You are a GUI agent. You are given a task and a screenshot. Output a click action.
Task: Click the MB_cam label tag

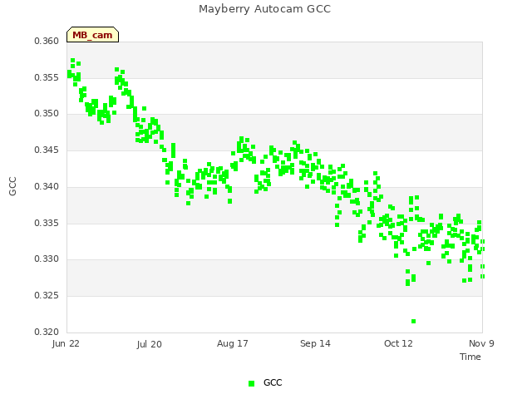pos(92,35)
